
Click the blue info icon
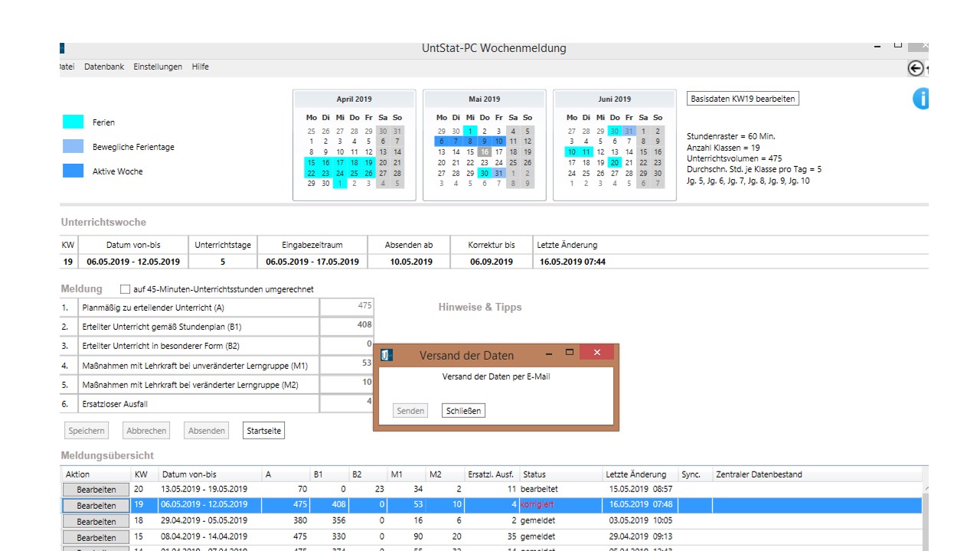coord(921,99)
